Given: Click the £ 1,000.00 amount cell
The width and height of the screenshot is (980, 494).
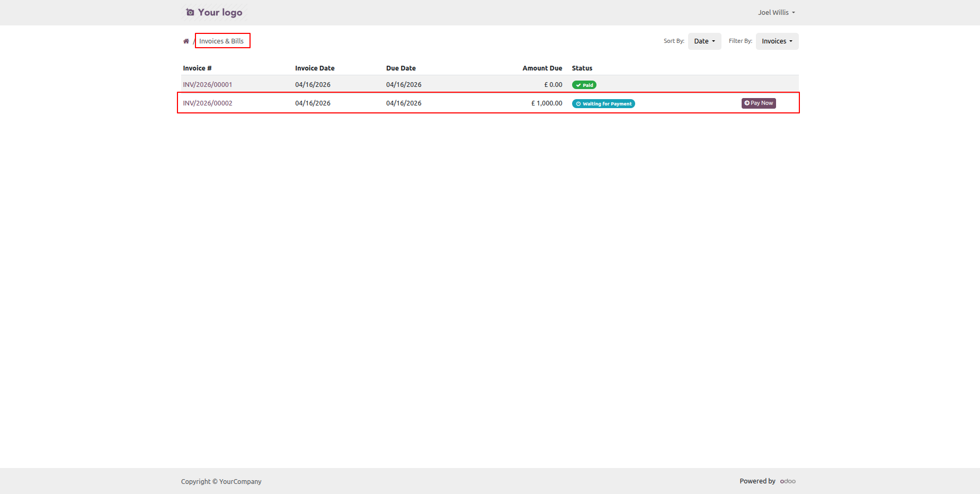Looking at the screenshot, I should coord(547,103).
